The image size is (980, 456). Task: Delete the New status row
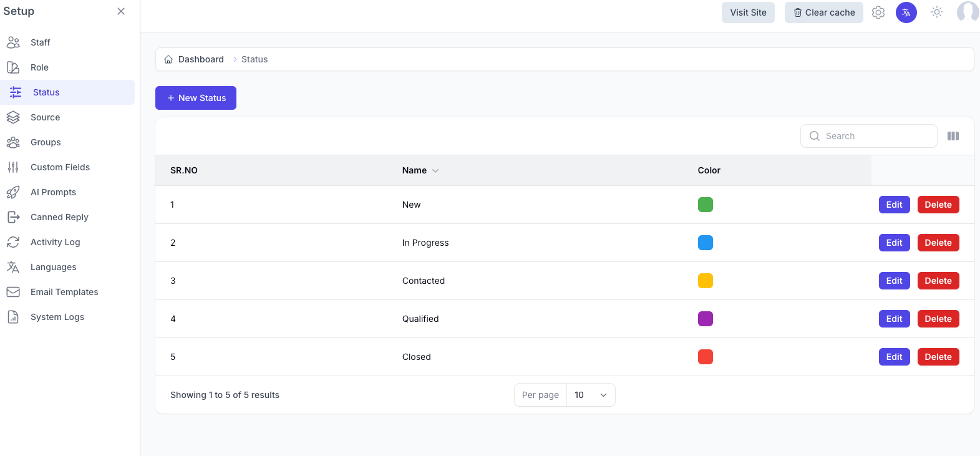(x=938, y=205)
